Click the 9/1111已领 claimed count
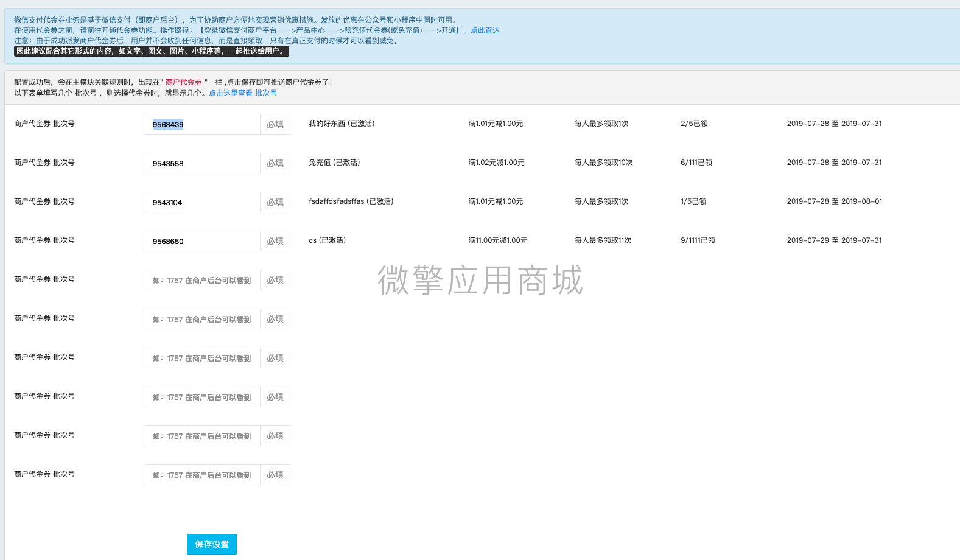Image resolution: width=960 pixels, height=560 pixels. [698, 240]
